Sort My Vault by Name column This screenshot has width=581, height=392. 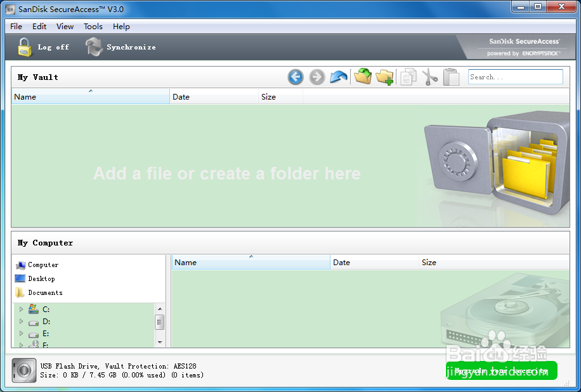tap(91, 96)
